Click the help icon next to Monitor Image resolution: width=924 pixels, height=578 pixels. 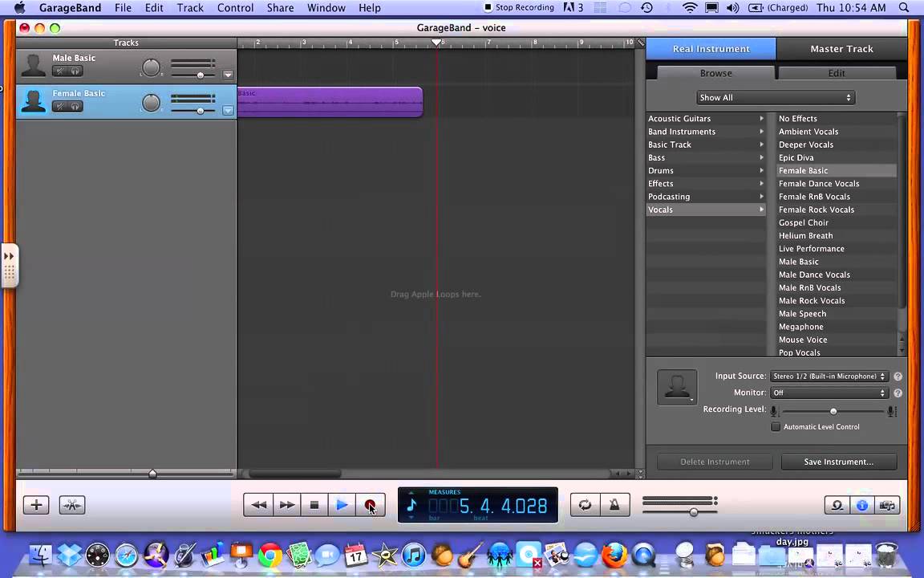click(898, 393)
